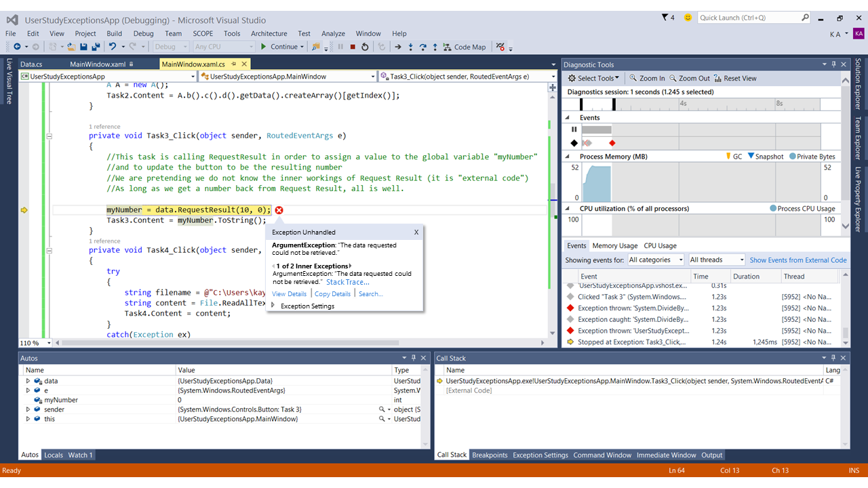This screenshot has height=488, width=868.
Task: Collapse the Task3_Click method outline
Action: click(49, 136)
